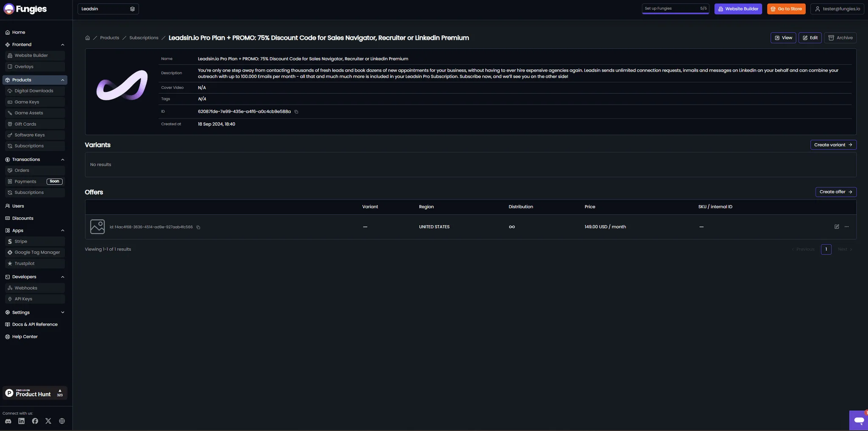868x431 pixels.
Task: Collapse the Apps section
Action: [x=63, y=231]
